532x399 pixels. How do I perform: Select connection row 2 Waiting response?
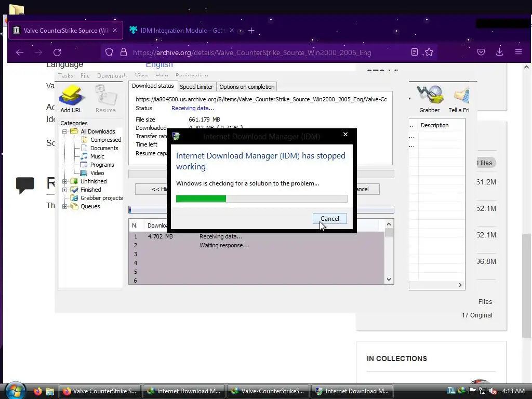[257, 245]
